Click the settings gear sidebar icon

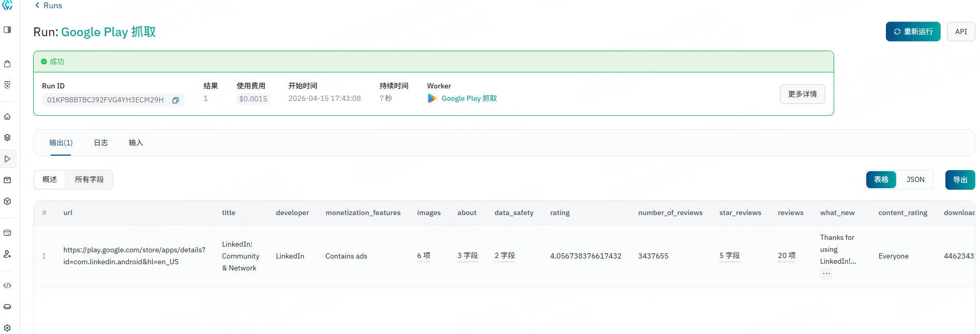pos(7,328)
